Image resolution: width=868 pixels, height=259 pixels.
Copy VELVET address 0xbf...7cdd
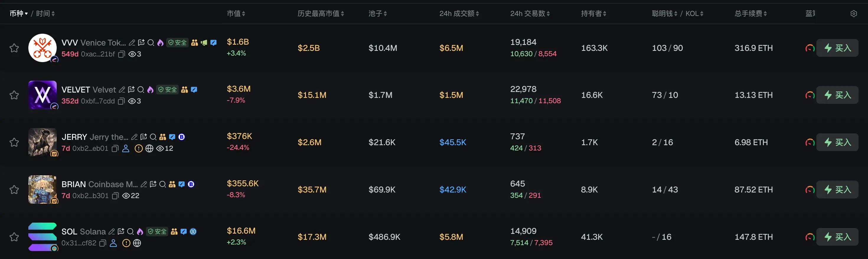click(121, 101)
